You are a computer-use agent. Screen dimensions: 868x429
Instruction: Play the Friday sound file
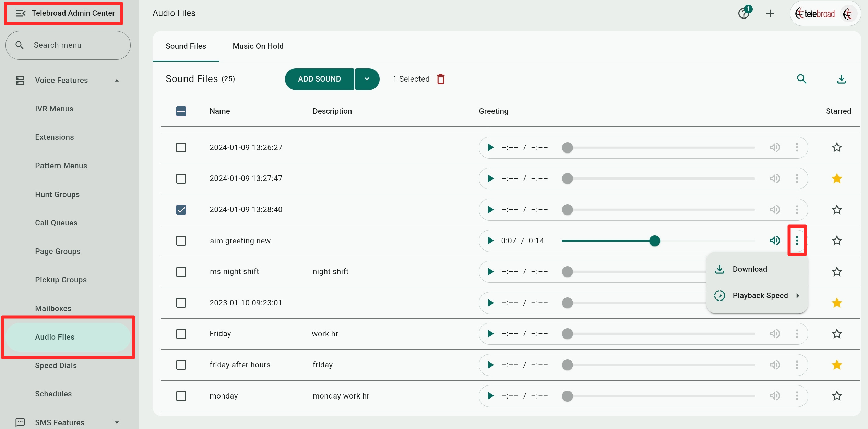[490, 334]
